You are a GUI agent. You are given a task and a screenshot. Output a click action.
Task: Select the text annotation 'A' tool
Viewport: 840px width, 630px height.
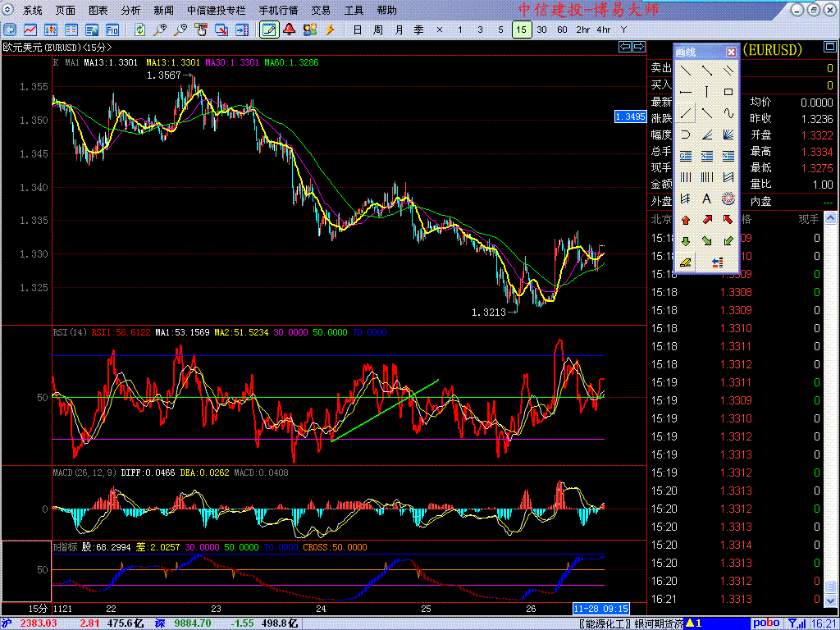click(x=706, y=199)
